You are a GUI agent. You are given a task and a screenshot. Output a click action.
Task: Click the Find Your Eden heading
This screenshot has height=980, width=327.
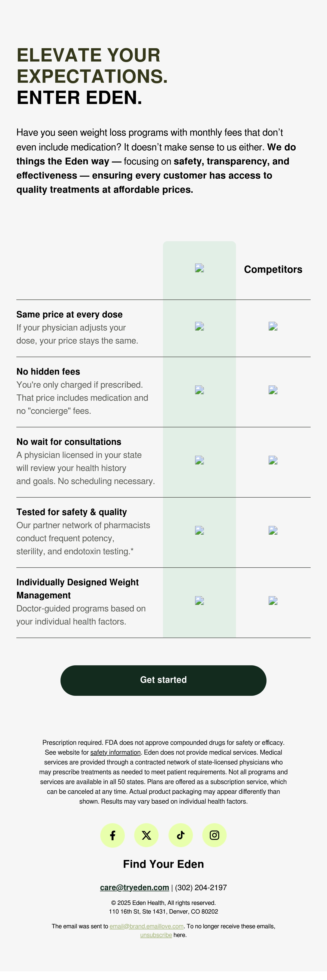(x=163, y=864)
